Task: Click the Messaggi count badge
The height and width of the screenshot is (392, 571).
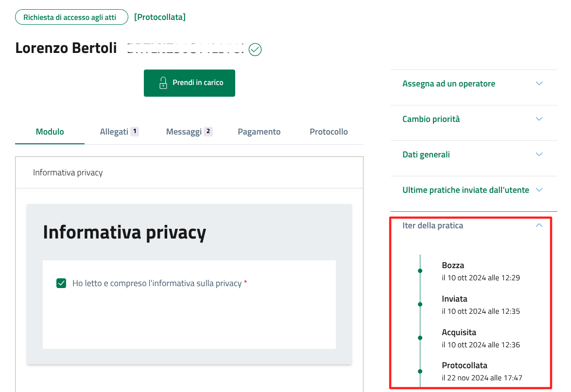Action: pos(208,131)
